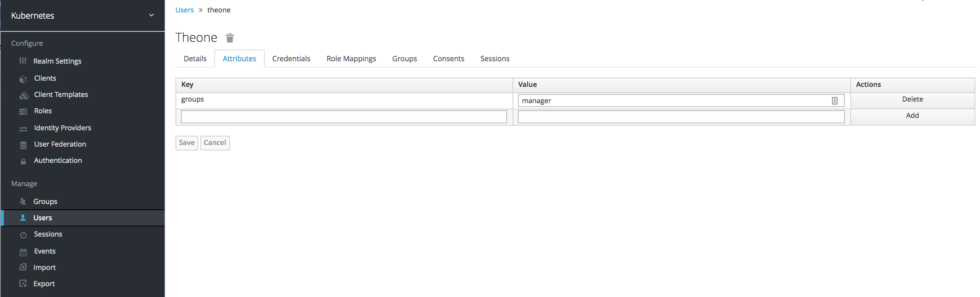980x297 pixels.
Task: Click the Kubernetes realm name
Action: click(33, 16)
